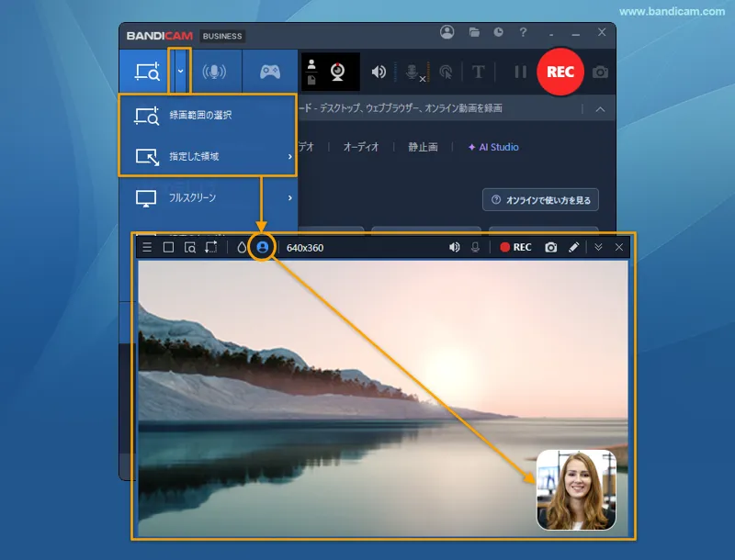Open the scheduled recording clock icon

pos(498,32)
